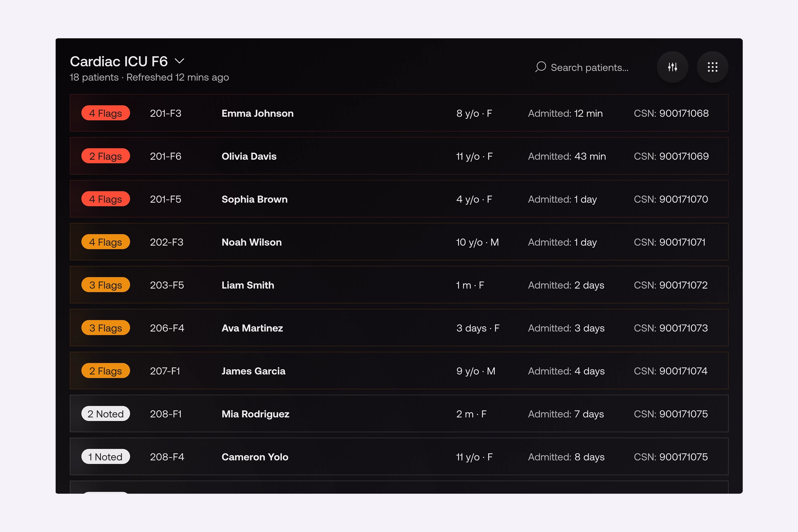Click the 2 Noted badge for Mia Rodriguez
Viewport: 798px width, 532px height.
pos(106,414)
